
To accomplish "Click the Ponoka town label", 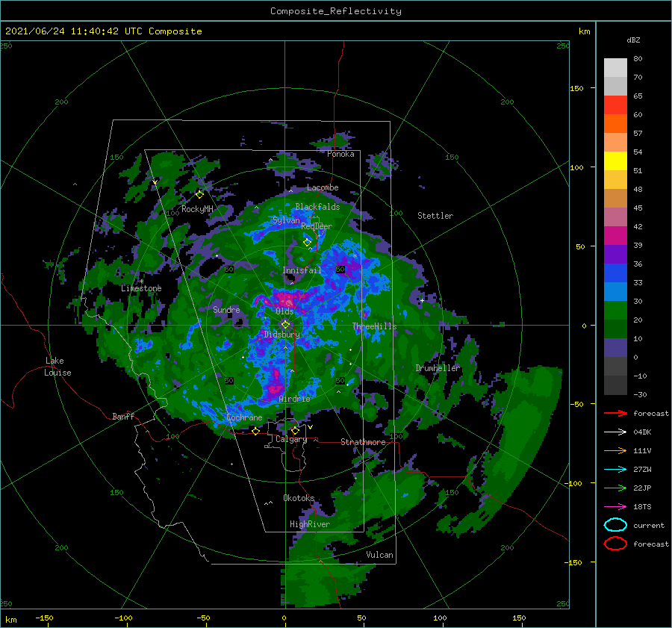I will pyautogui.click(x=340, y=154).
